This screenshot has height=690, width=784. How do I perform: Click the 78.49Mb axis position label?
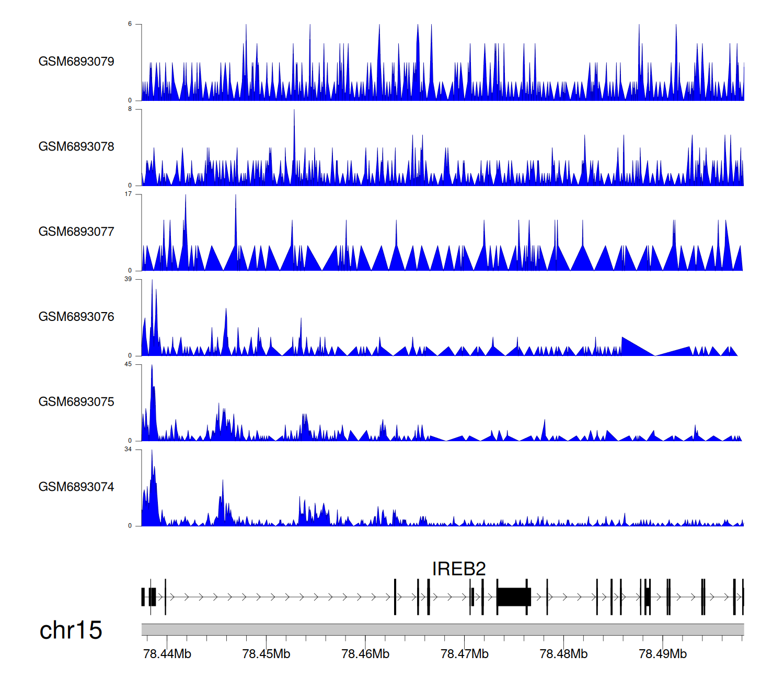(663, 654)
